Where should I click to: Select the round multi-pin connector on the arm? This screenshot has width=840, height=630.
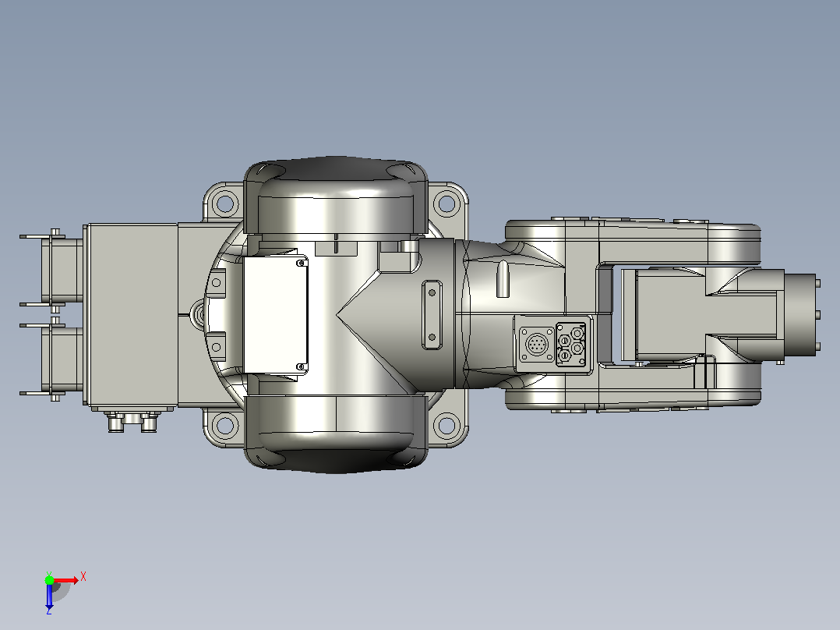pyautogui.click(x=536, y=344)
